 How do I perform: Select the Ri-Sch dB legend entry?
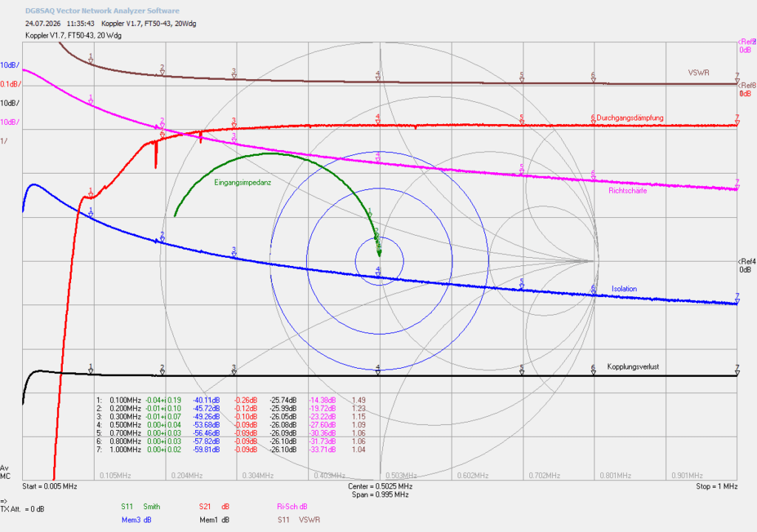(x=292, y=506)
